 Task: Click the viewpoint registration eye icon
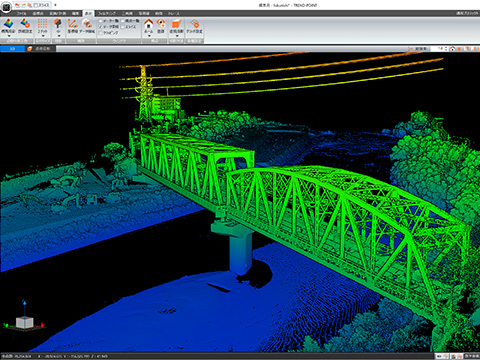point(161,24)
